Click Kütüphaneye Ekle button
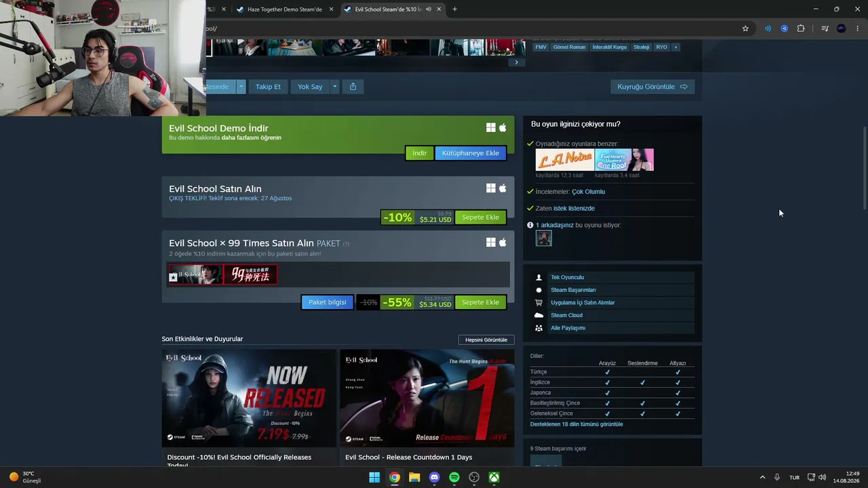The height and width of the screenshot is (488, 868). click(x=471, y=153)
